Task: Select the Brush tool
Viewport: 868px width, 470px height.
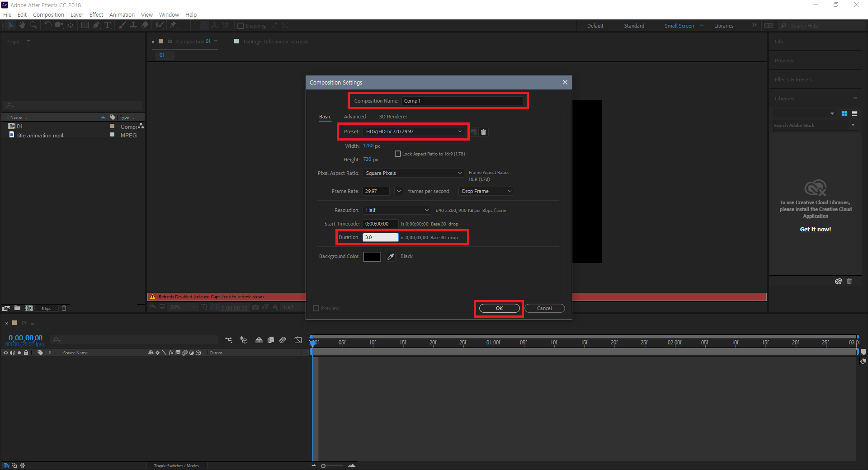Action: tap(122, 25)
